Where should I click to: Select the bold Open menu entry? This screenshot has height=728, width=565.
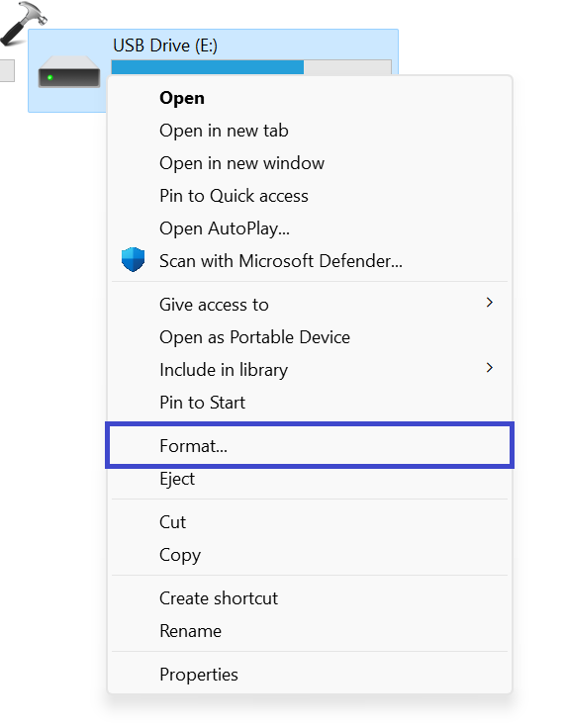point(310,98)
